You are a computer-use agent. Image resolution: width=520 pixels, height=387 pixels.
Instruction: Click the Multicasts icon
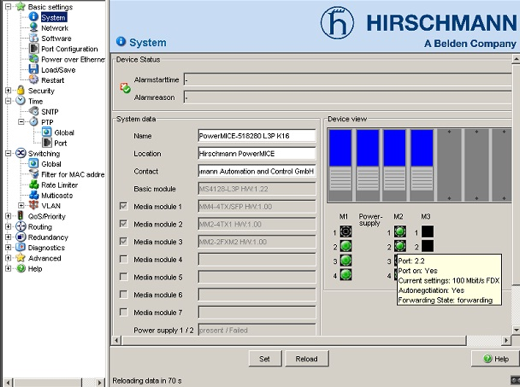33,195
